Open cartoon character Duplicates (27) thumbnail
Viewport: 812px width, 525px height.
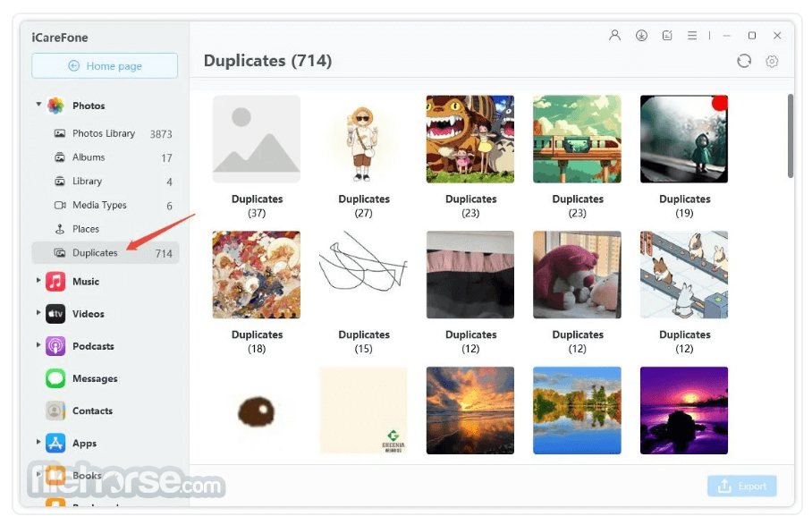pos(364,139)
